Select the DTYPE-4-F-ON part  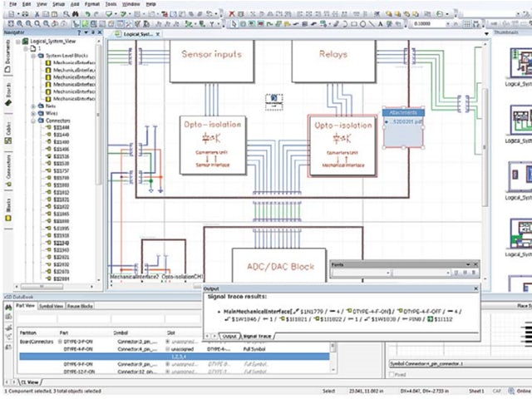point(78,349)
